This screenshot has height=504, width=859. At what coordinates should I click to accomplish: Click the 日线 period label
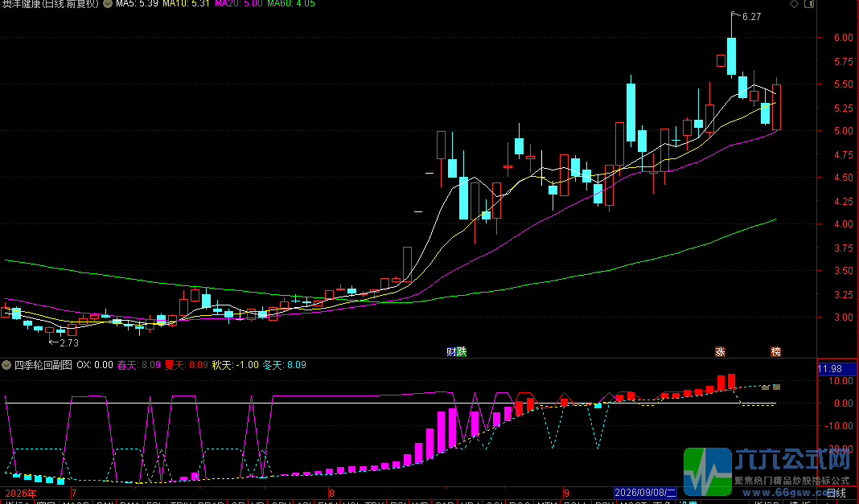point(836,493)
